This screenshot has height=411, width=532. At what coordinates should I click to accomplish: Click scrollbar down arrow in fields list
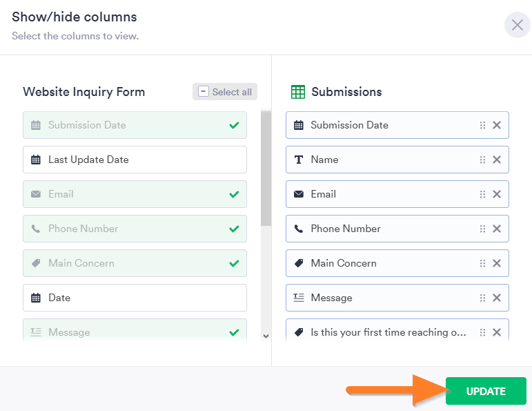(266, 336)
